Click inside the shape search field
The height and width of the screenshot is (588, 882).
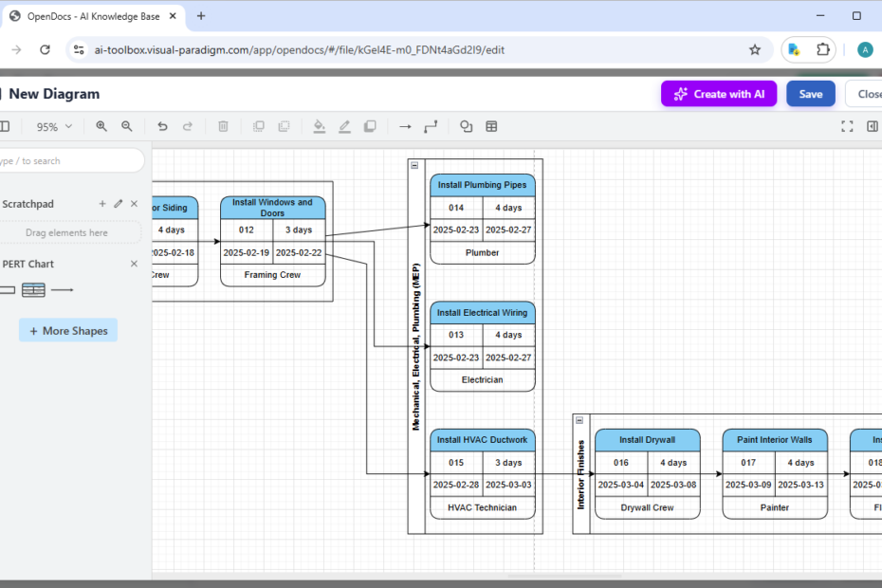66,160
